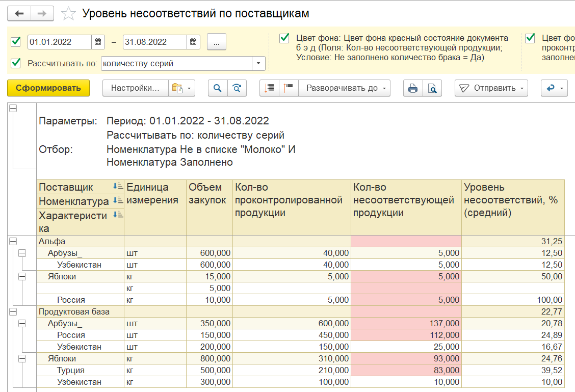Collapse the Продуктовая база group
Image resolution: width=575 pixels, height=392 pixels.
click(x=13, y=311)
